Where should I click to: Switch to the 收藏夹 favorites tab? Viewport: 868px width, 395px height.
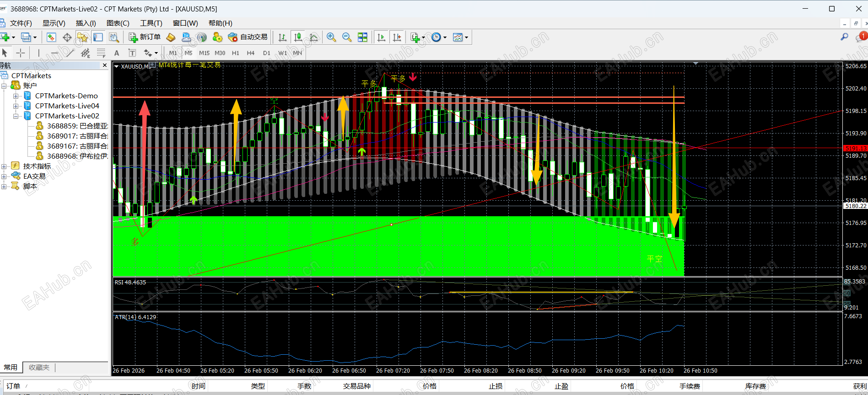[39, 367]
